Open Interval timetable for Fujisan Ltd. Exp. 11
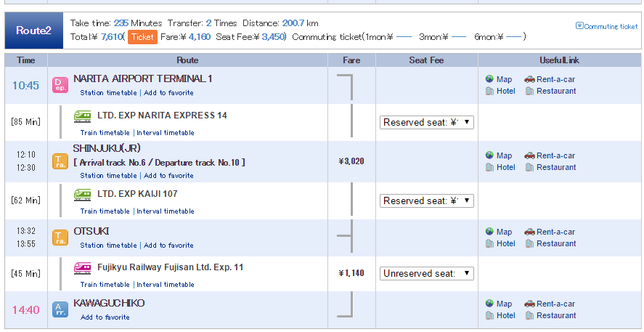 pos(166,284)
